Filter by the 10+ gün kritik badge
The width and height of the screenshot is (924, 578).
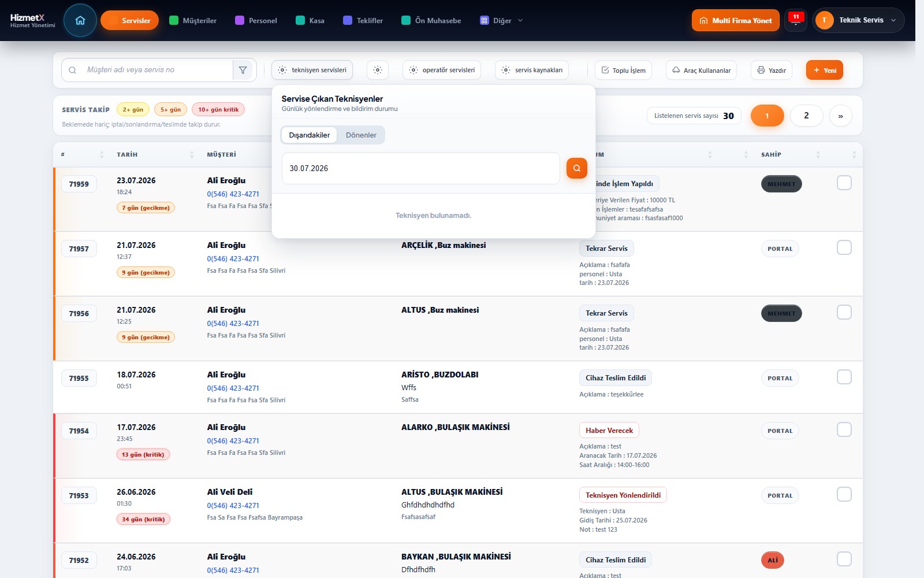[218, 109]
